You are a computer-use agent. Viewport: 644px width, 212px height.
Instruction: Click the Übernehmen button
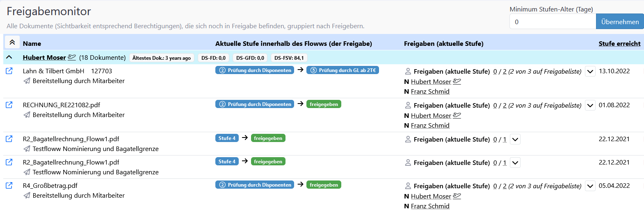[x=620, y=22]
